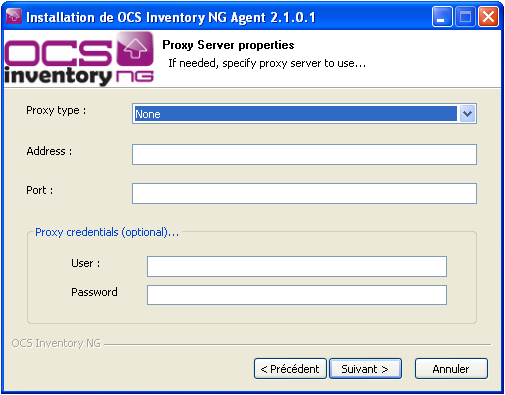Click the 'If needed, specify proxy server to use...' text
The width and height of the screenshot is (505, 395).
tap(267, 63)
